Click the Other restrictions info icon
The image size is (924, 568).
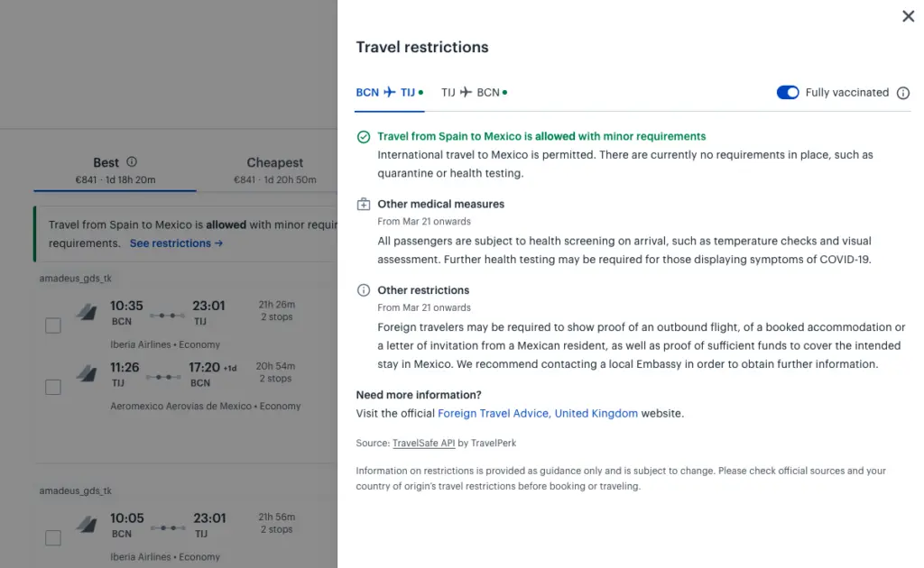click(364, 290)
